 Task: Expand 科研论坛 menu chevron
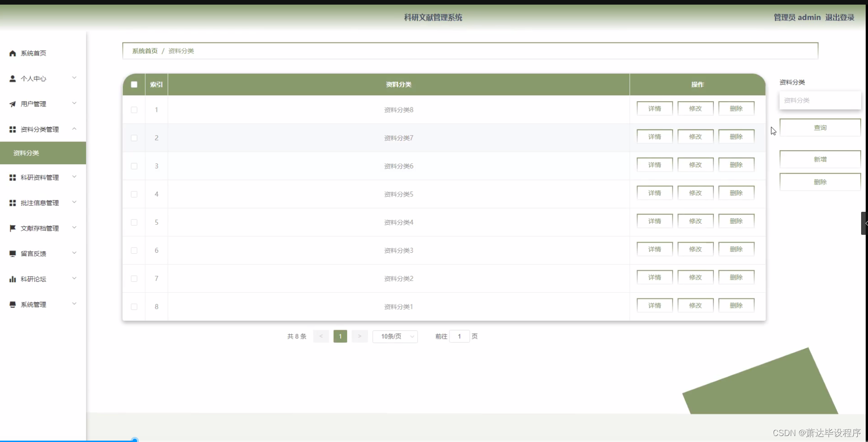(74, 278)
